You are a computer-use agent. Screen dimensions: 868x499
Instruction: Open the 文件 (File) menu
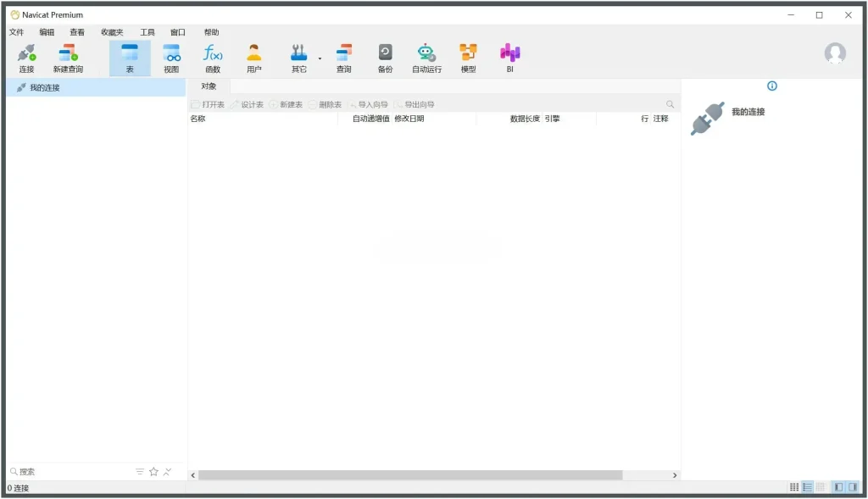[x=17, y=32]
